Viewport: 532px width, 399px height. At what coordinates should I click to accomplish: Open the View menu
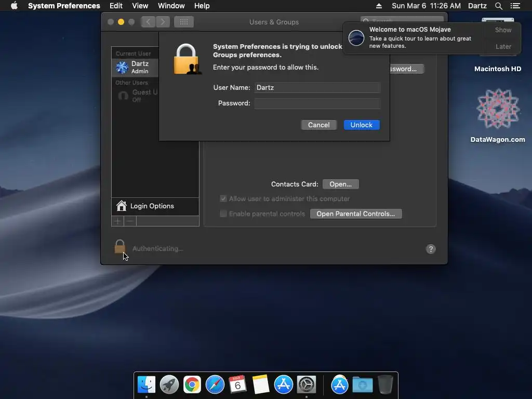click(140, 6)
